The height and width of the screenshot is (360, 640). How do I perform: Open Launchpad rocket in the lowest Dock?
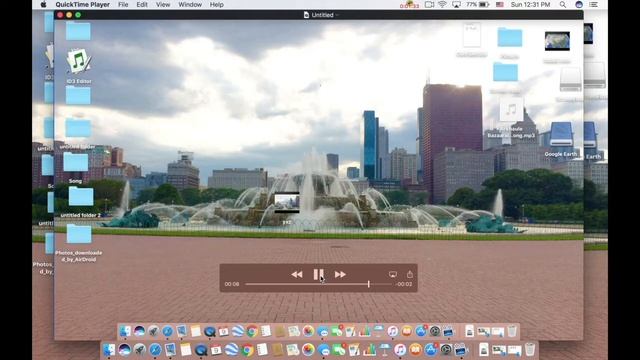click(140, 350)
